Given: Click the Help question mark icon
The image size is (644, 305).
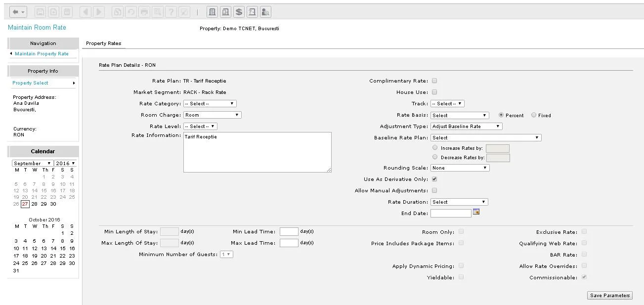Looking at the screenshot, I should click(x=171, y=12).
